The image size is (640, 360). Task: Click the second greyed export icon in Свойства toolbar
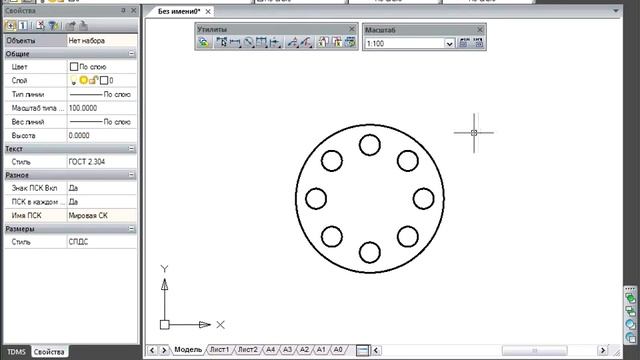pos(83,26)
